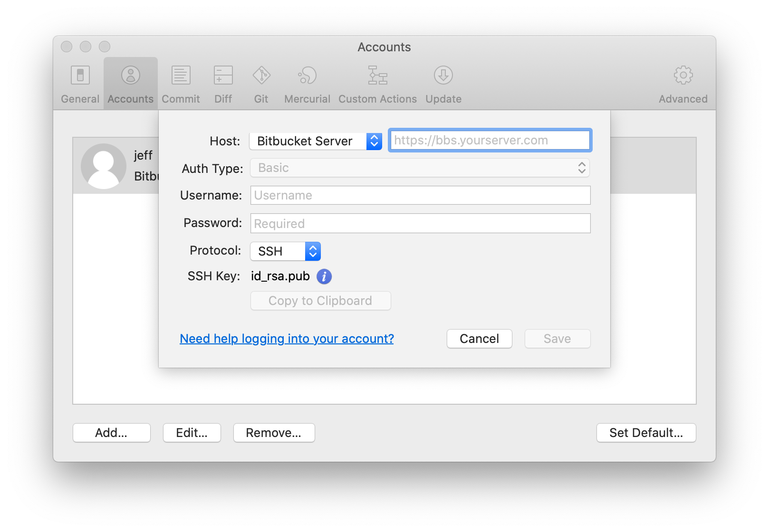Open the Auth Type dropdown
769x532 pixels.
point(420,168)
